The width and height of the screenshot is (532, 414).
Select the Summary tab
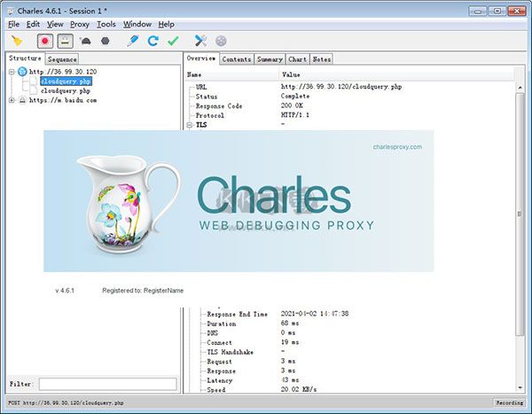pos(270,59)
